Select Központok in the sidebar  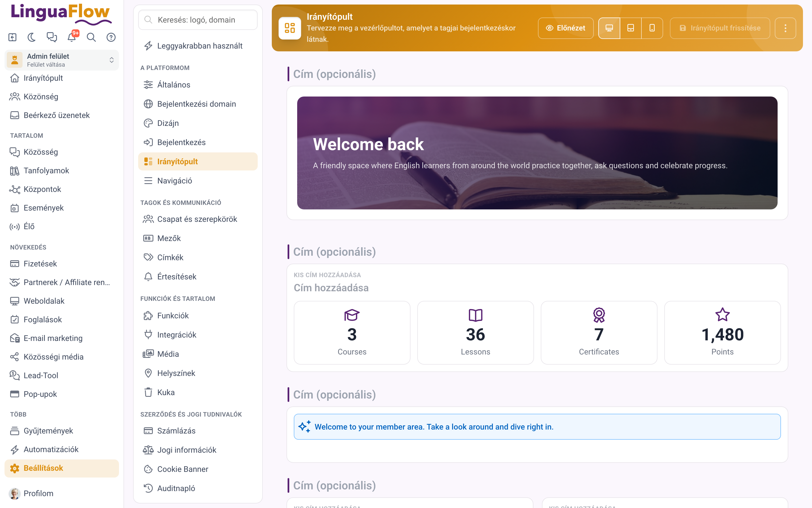62,189
